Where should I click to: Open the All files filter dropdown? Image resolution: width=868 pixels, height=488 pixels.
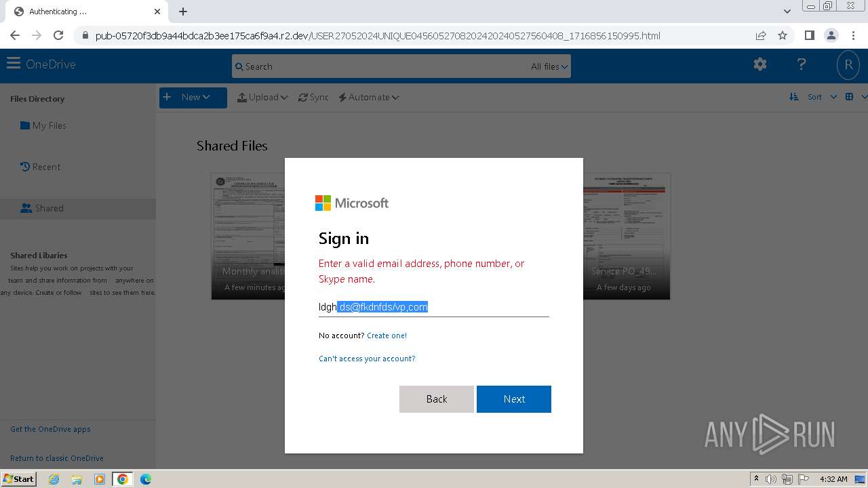[x=549, y=66]
